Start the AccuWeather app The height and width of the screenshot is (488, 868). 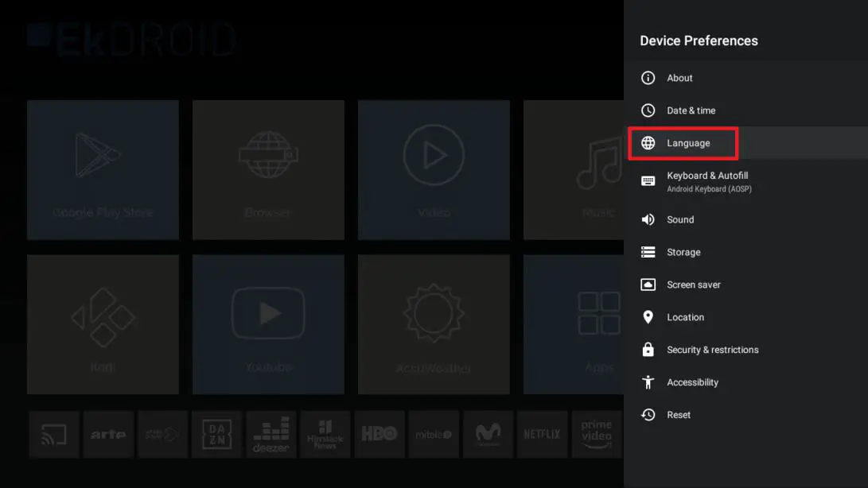tap(434, 324)
